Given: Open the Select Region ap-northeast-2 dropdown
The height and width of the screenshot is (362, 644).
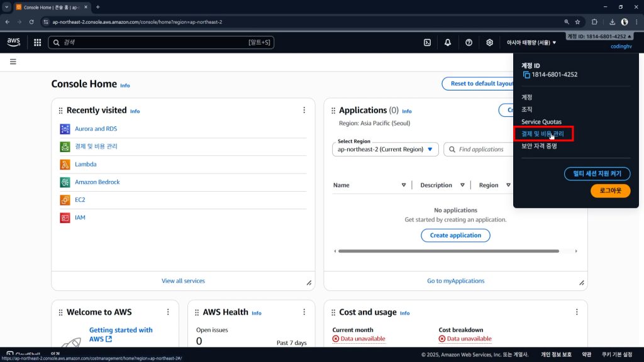Looking at the screenshot, I should point(386,150).
